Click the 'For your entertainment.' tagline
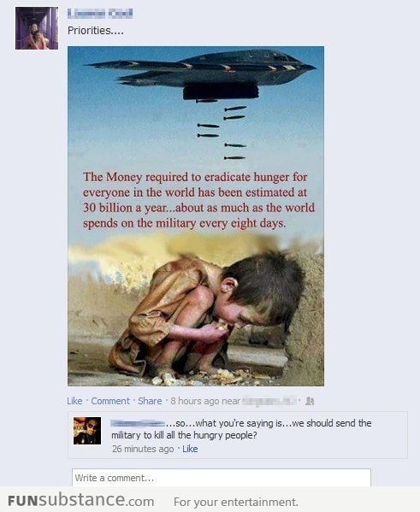The image size is (420, 512). 235,502
